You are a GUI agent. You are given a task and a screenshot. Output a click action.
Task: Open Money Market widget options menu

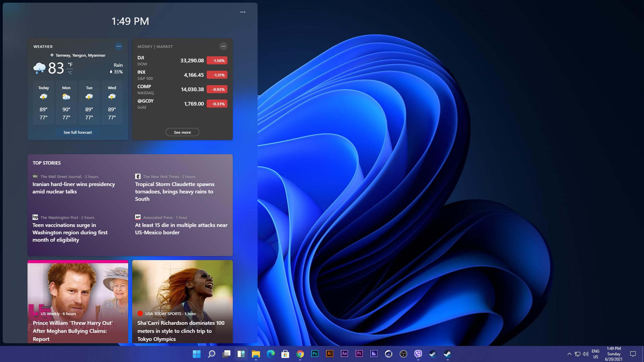223,46
